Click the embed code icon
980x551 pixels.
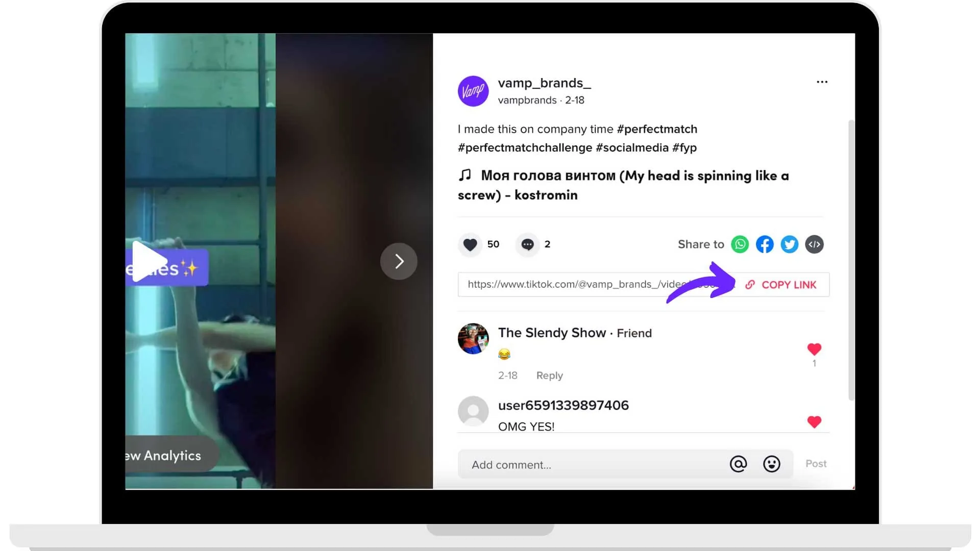pos(815,244)
